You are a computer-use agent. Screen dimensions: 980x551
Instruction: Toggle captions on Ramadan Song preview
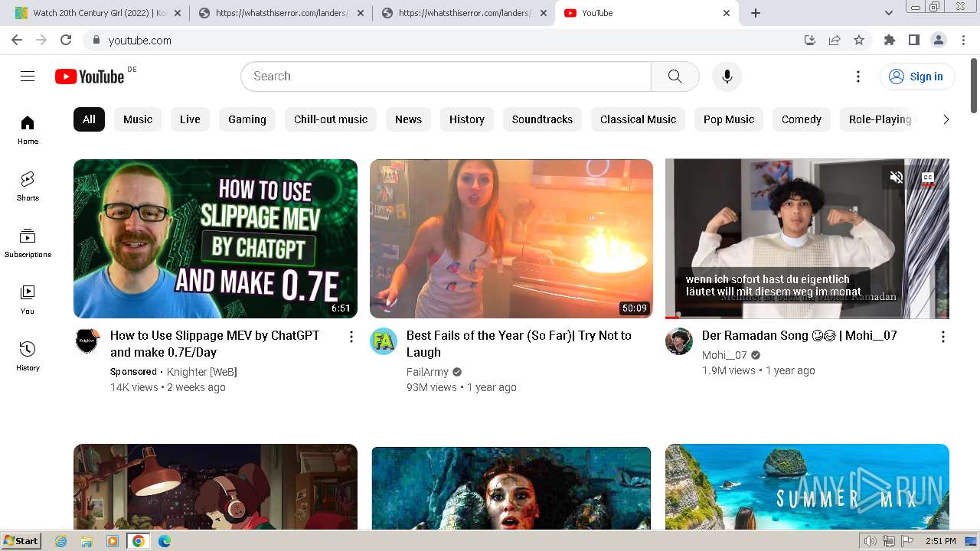pyautogui.click(x=928, y=178)
